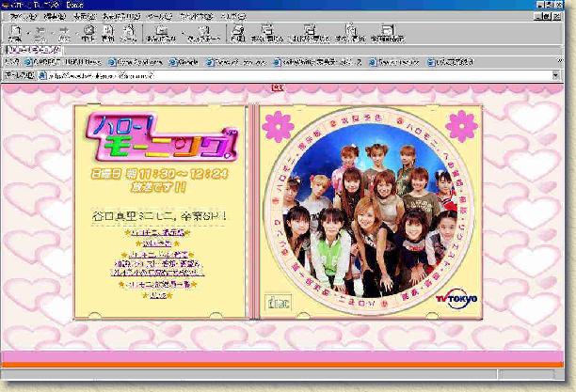Open the Edit (編集) menu

[55, 16]
